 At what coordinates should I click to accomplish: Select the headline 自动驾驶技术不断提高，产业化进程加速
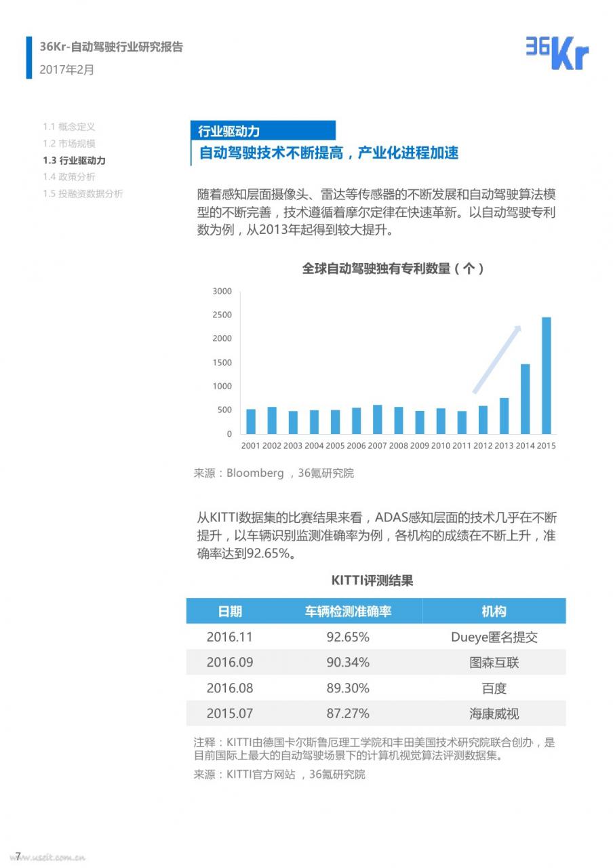(x=329, y=153)
